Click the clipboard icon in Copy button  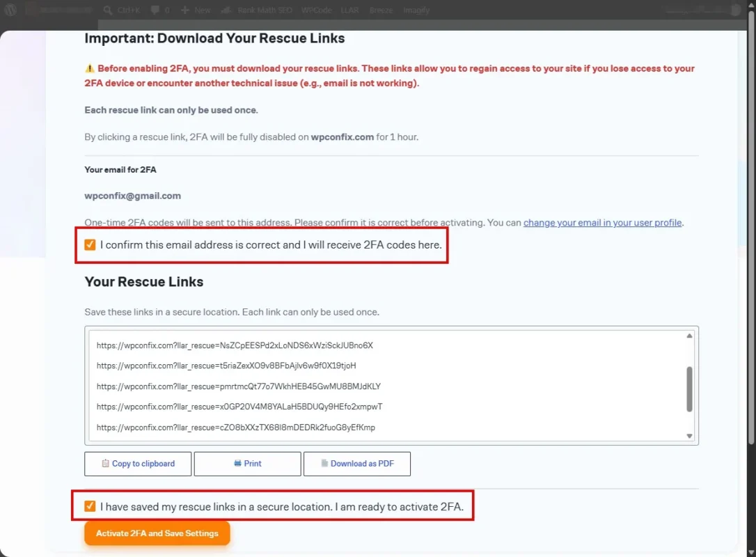pos(105,464)
